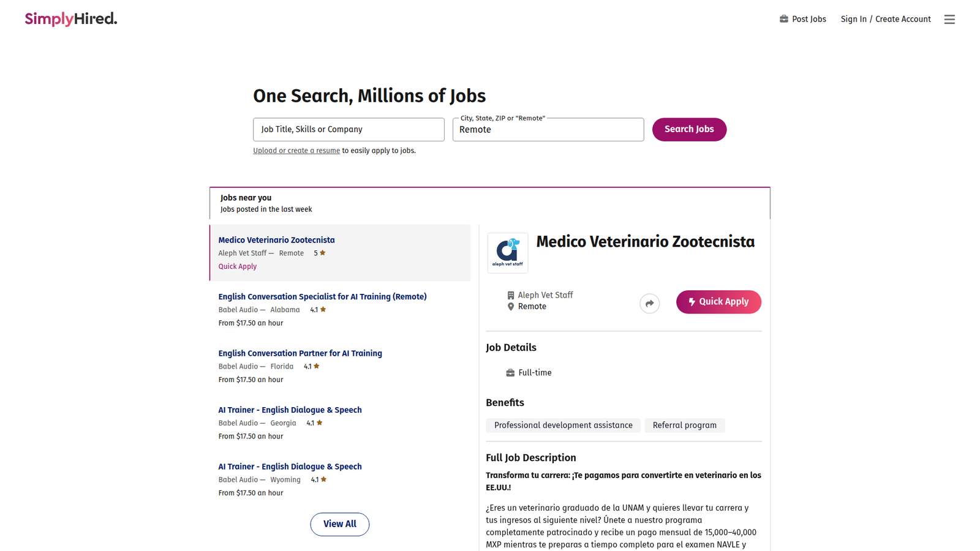Click the location pin icon beside Remote

(511, 306)
